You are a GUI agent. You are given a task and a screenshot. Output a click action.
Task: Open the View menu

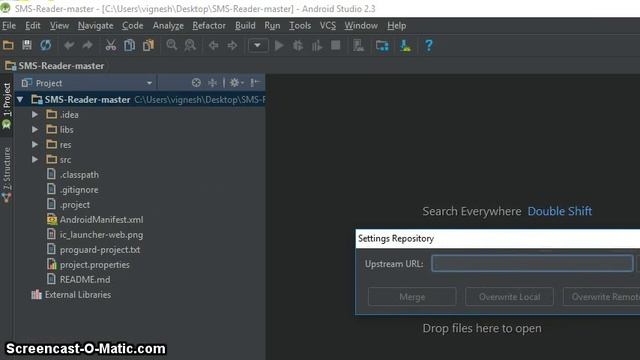click(59, 26)
